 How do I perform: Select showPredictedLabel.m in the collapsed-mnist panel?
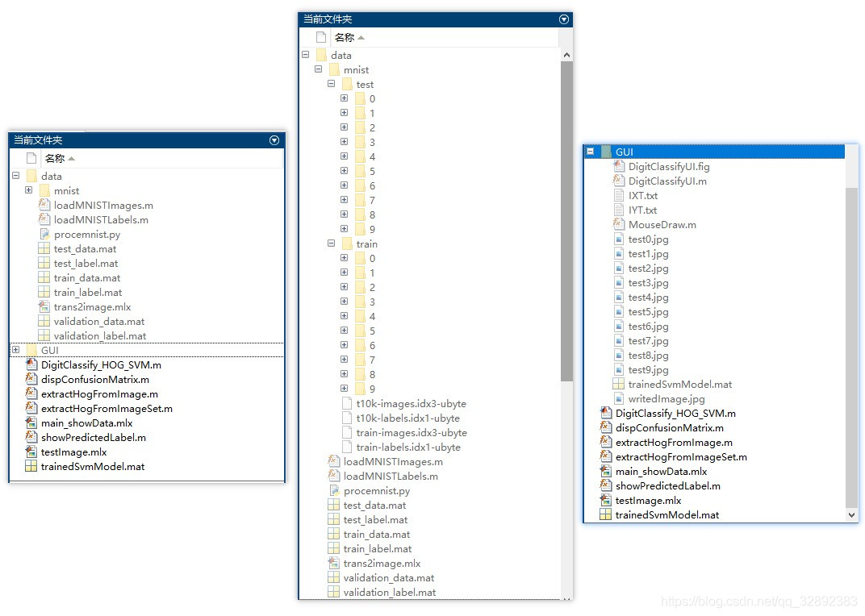pos(94,437)
